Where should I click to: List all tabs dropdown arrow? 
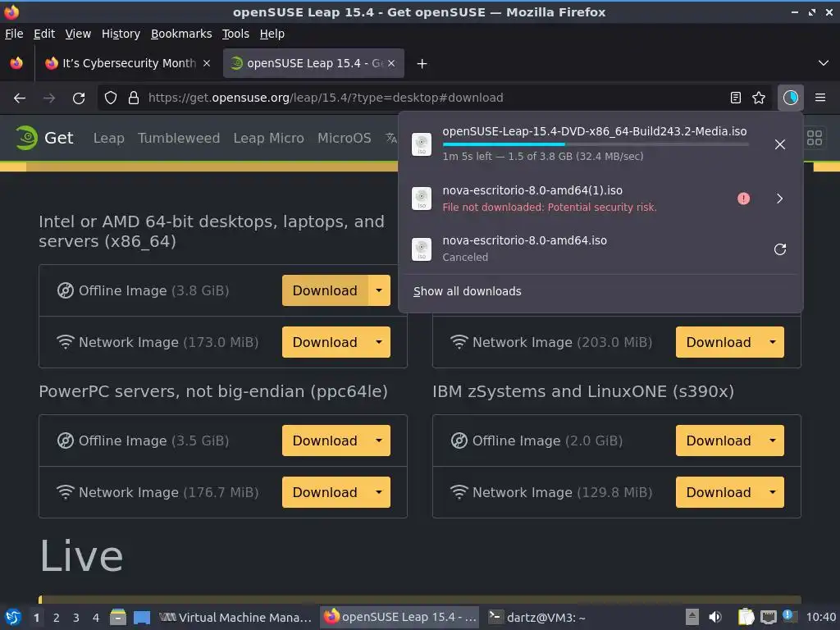click(x=824, y=63)
